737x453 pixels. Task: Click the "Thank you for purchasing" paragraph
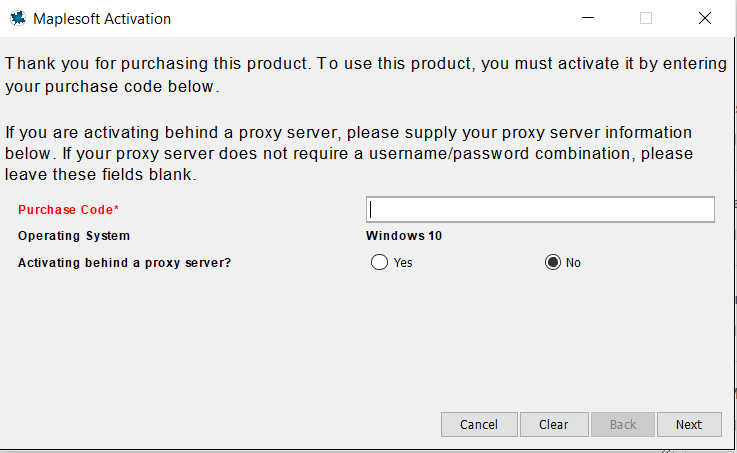pyautogui.click(x=366, y=74)
